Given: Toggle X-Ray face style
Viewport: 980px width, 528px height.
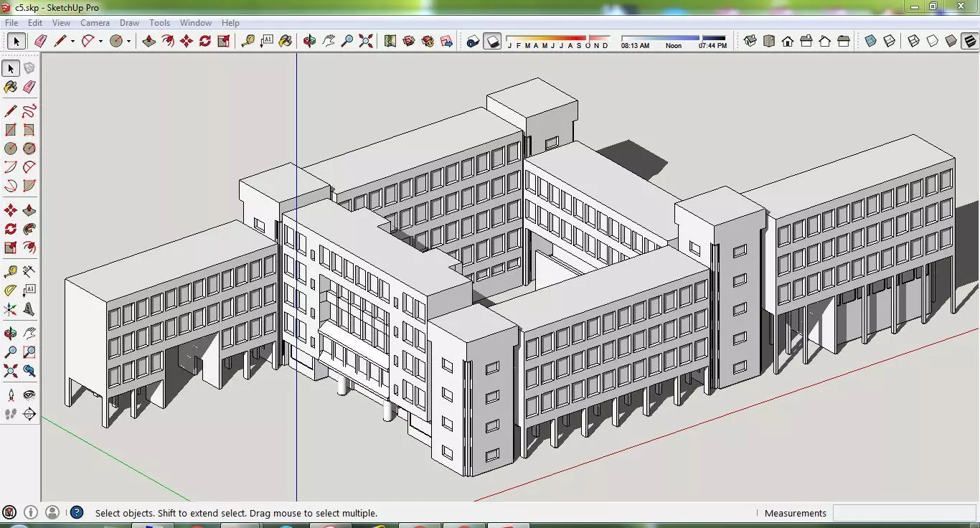Looking at the screenshot, I should (x=871, y=41).
